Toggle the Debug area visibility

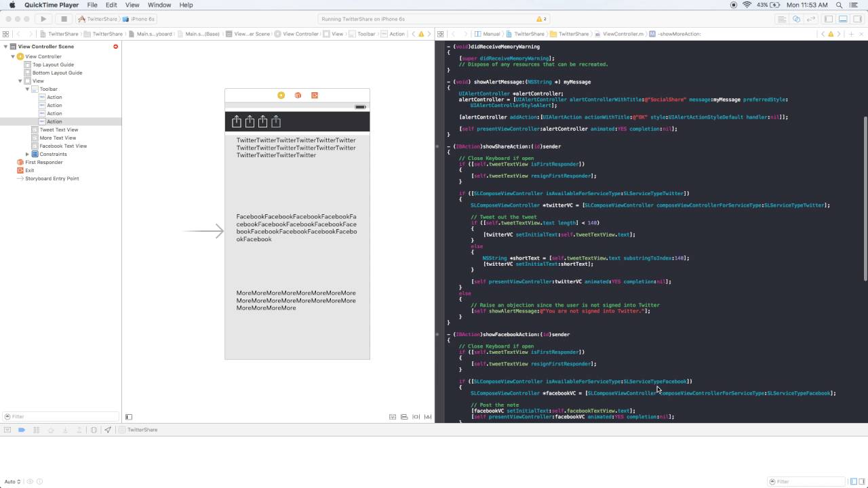tap(842, 19)
